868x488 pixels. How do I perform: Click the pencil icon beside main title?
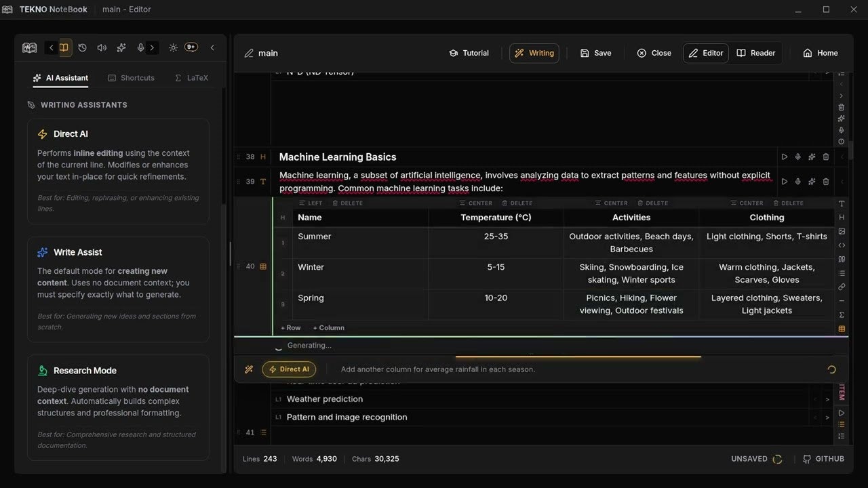pyautogui.click(x=249, y=53)
